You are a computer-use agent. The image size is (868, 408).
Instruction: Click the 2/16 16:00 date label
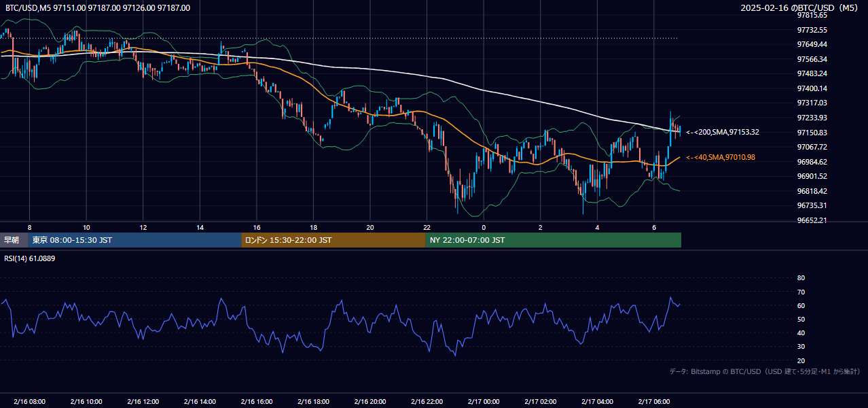click(x=256, y=402)
